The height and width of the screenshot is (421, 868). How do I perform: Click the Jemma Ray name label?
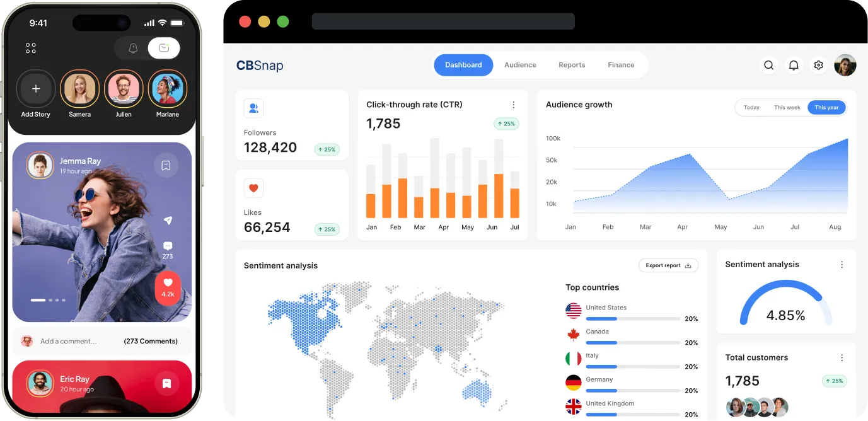pyautogui.click(x=80, y=161)
